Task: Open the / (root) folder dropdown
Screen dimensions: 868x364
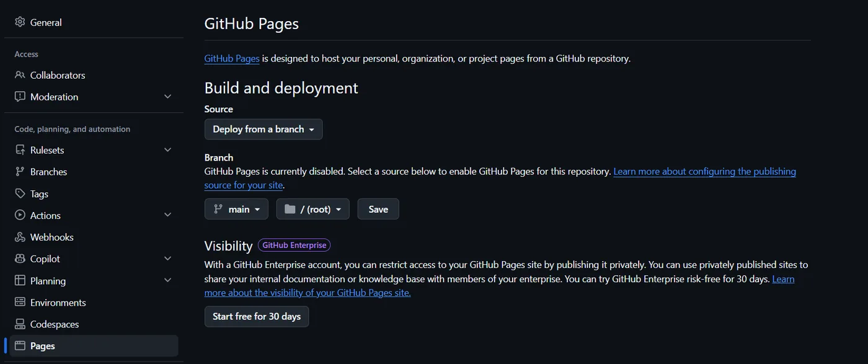Action: (x=313, y=209)
